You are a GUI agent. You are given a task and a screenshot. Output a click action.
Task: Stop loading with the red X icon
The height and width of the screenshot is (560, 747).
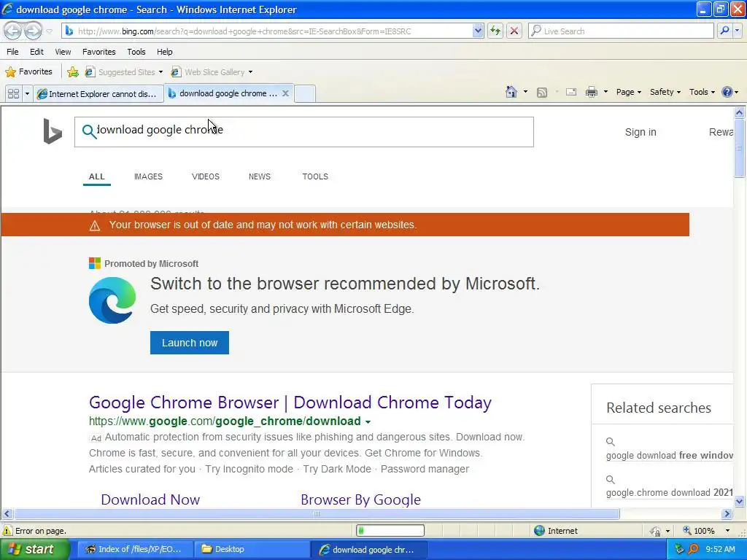click(x=514, y=31)
